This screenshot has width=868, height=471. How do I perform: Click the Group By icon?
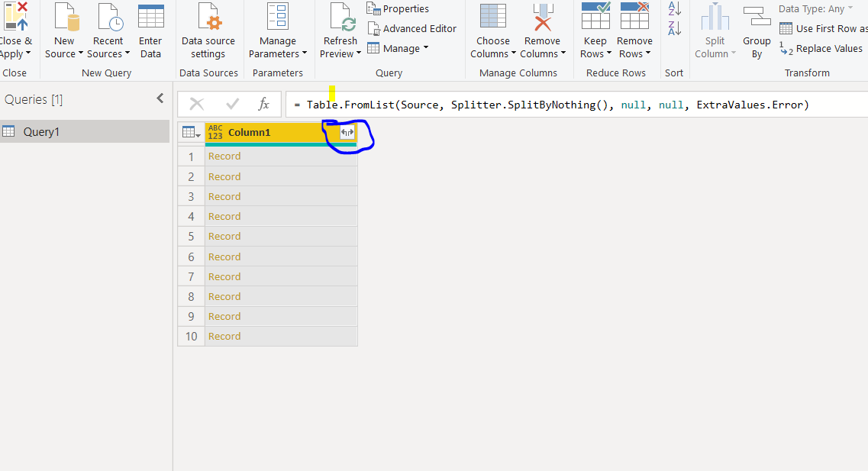757,16
